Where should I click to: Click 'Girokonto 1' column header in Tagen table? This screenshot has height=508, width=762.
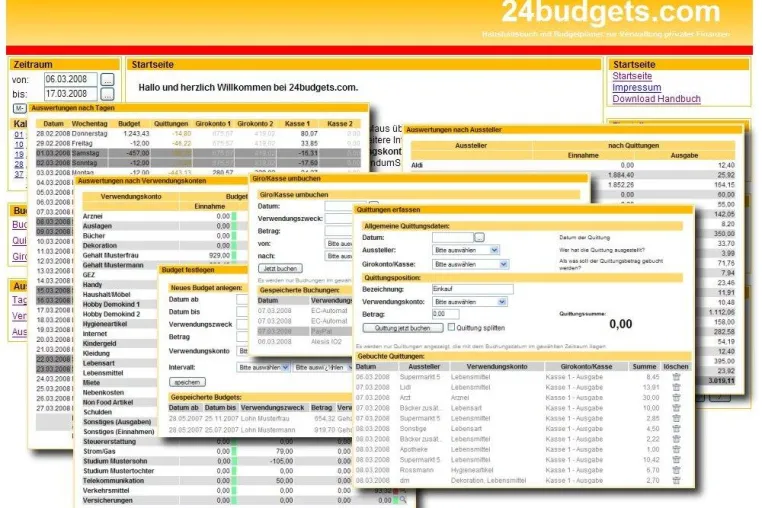213,123
